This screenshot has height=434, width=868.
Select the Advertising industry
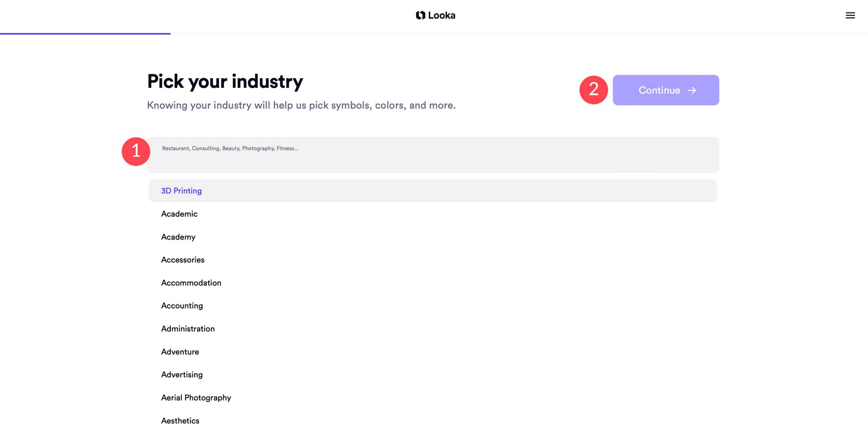[182, 375]
